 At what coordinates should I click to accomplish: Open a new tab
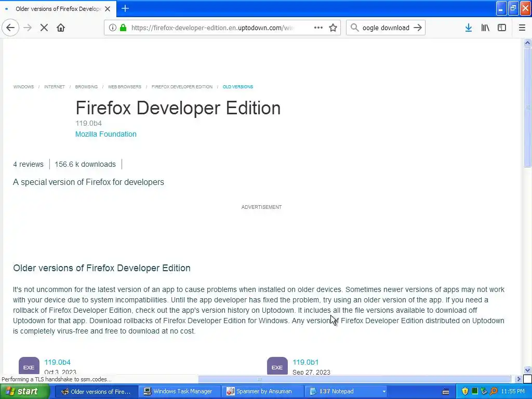pos(125,8)
